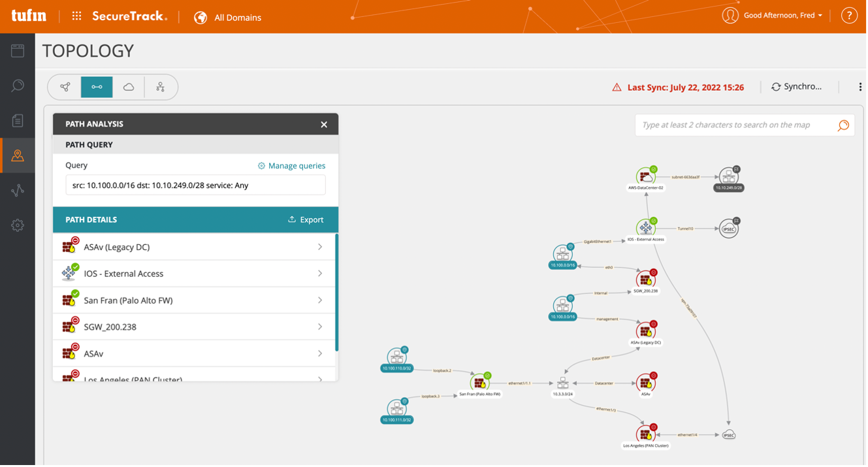The image size is (868, 467).
Task: Select the 10.100.111.0/32 network node
Action: coord(397,408)
